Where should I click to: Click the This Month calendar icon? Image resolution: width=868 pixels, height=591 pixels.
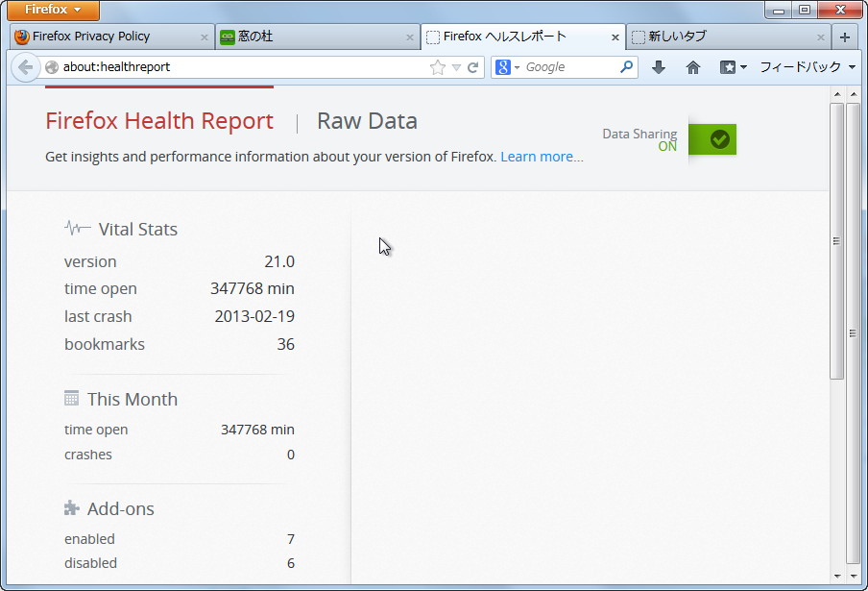click(71, 398)
